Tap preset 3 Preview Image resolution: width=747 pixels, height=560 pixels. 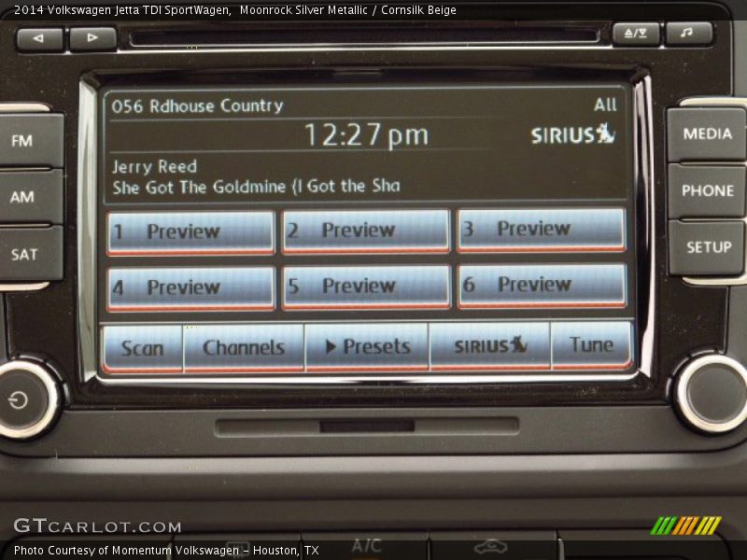point(542,230)
